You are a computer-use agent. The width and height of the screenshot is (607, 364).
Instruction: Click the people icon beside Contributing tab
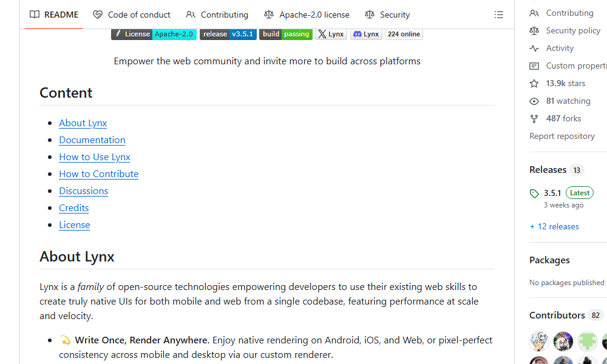coord(191,15)
